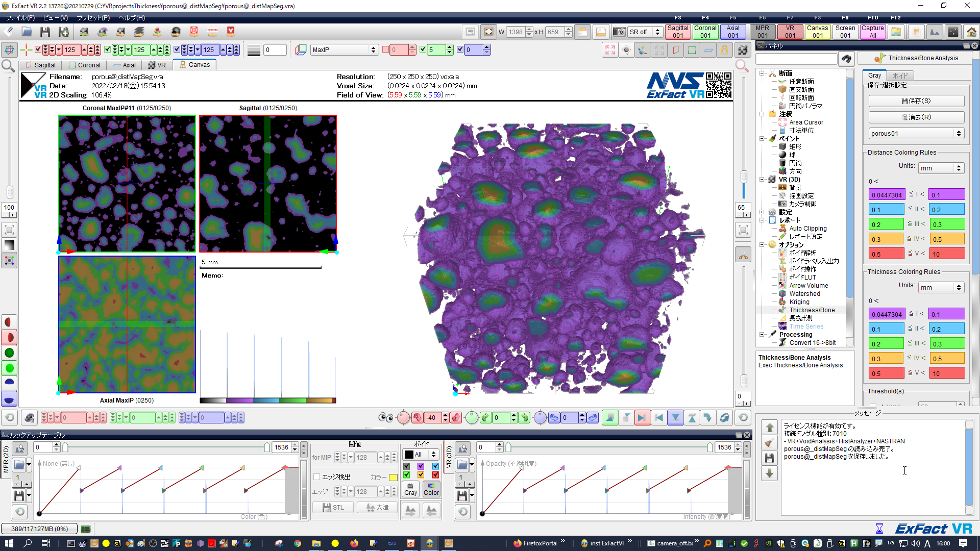Image resolution: width=980 pixels, height=551 pixels.
Task: Switch to the Sagittal tab
Action: coord(40,65)
